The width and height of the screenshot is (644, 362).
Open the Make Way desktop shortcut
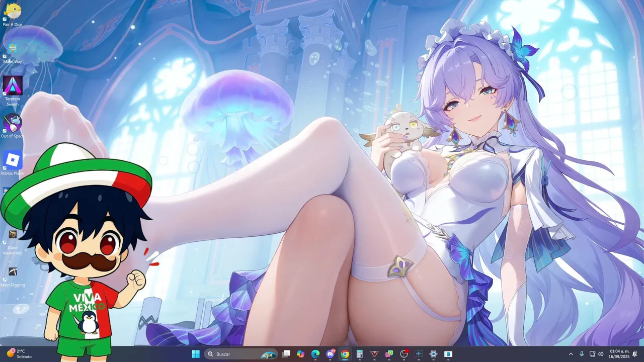click(13, 52)
